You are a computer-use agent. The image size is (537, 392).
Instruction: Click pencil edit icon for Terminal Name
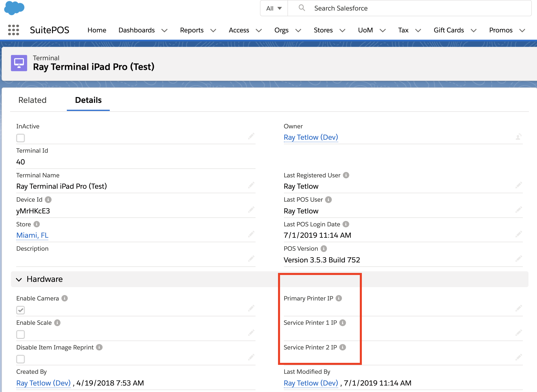pos(251,185)
